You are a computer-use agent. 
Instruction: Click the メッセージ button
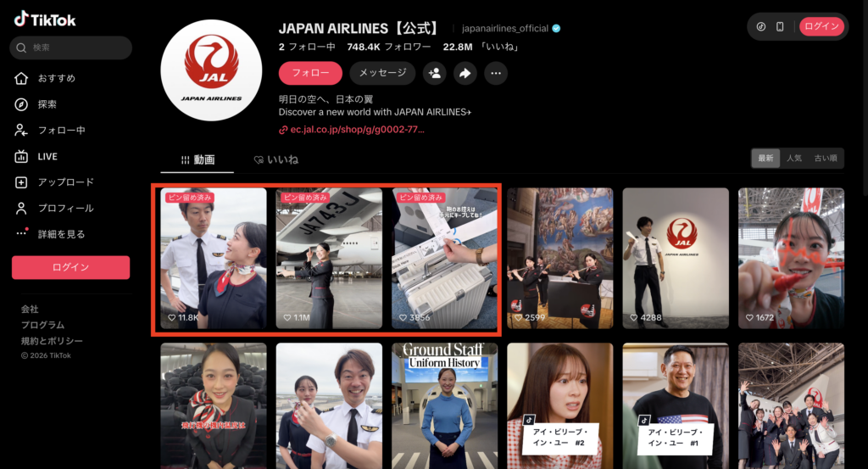[382, 73]
